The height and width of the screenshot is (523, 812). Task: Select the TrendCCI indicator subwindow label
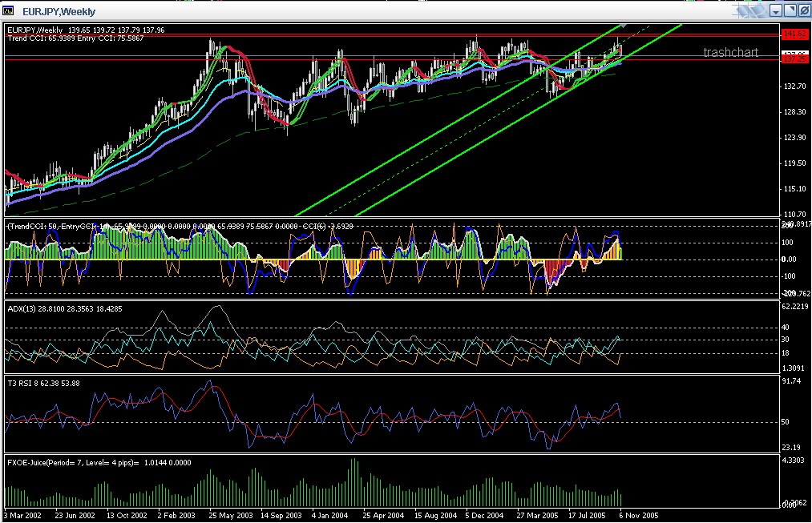(180, 226)
